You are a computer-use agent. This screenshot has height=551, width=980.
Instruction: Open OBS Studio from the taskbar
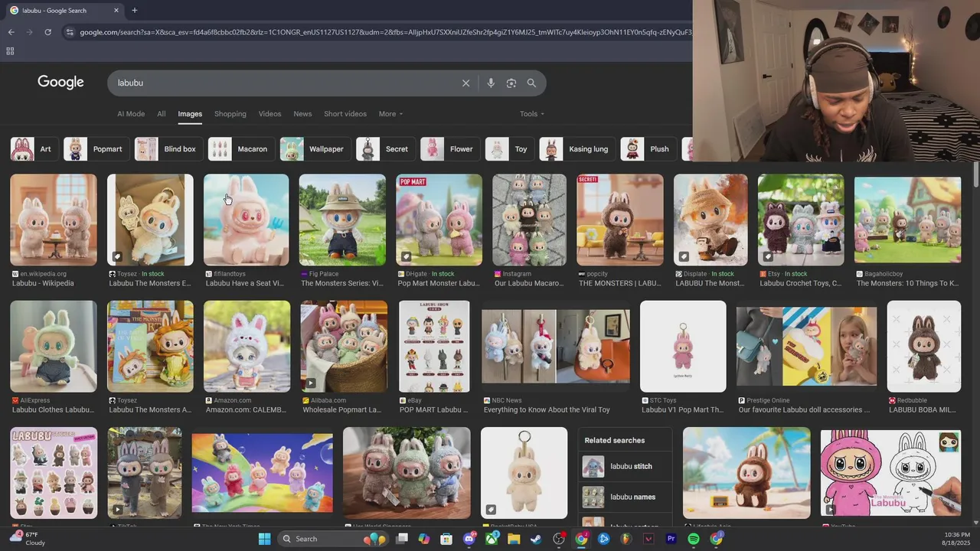coord(559,539)
